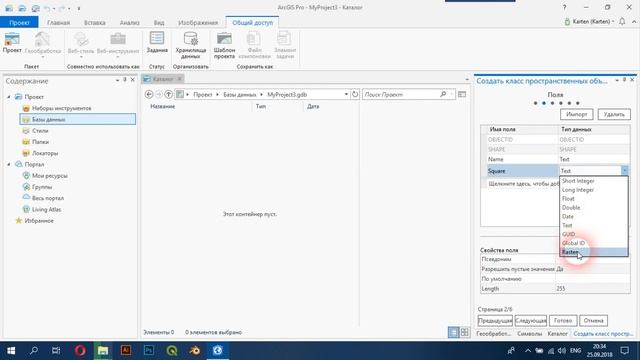The width and height of the screenshot is (640, 360).
Task: Click the Length value 255 field
Action: (x=592, y=289)
